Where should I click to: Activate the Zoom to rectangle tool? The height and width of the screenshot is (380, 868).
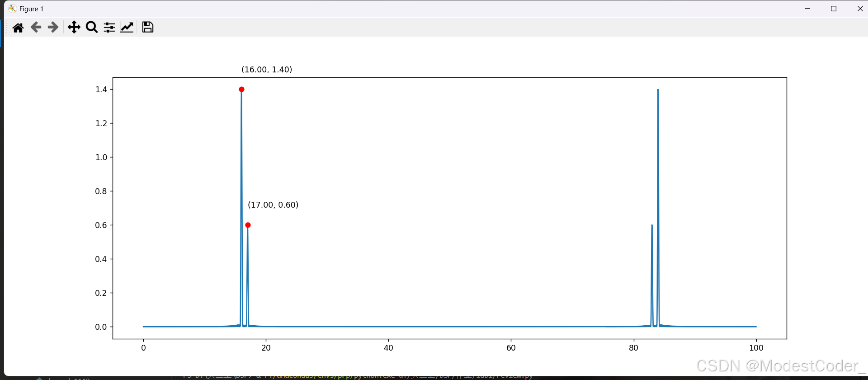tap(92, 28)
